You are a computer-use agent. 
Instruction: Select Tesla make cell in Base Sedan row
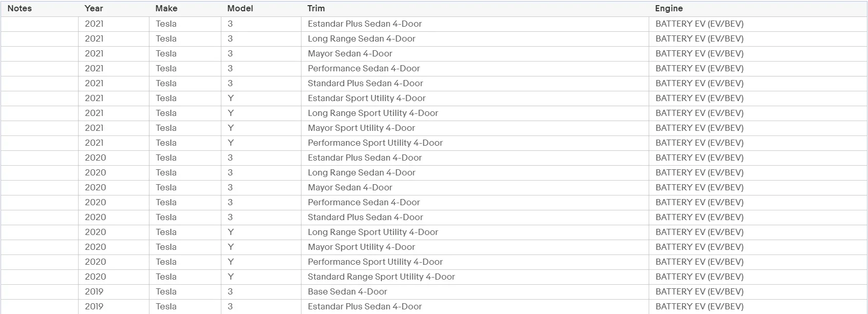(166, 291)
